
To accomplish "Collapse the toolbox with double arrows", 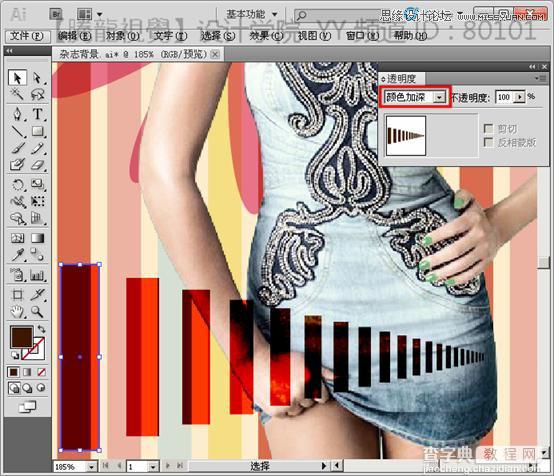I will [x=10, y=51].
